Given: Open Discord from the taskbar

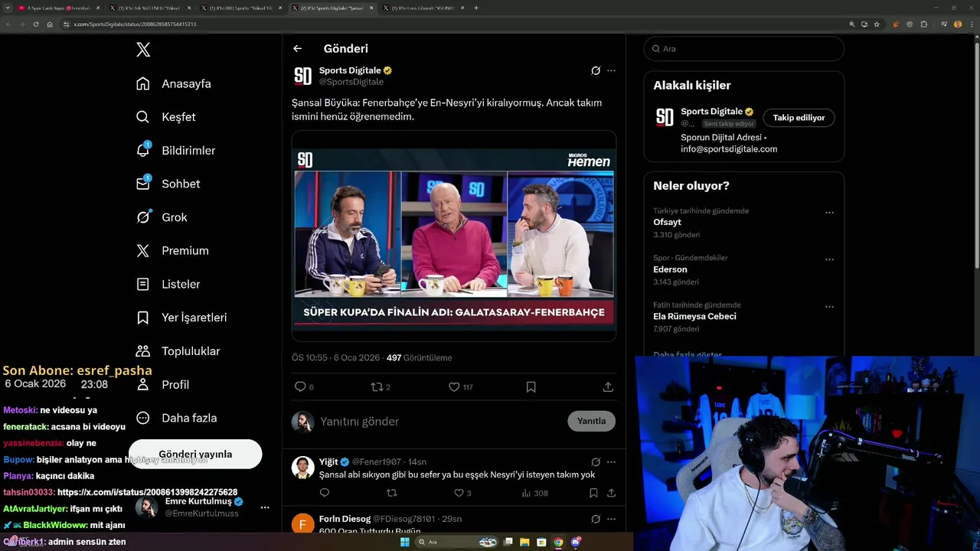Looking at the screenshot, I should [x=575, y=542].
